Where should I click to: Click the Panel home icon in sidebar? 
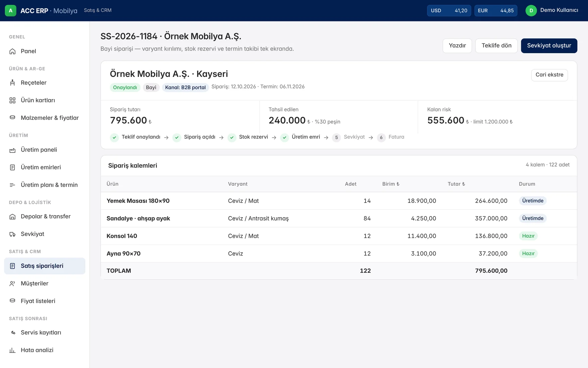pos(12,51)
